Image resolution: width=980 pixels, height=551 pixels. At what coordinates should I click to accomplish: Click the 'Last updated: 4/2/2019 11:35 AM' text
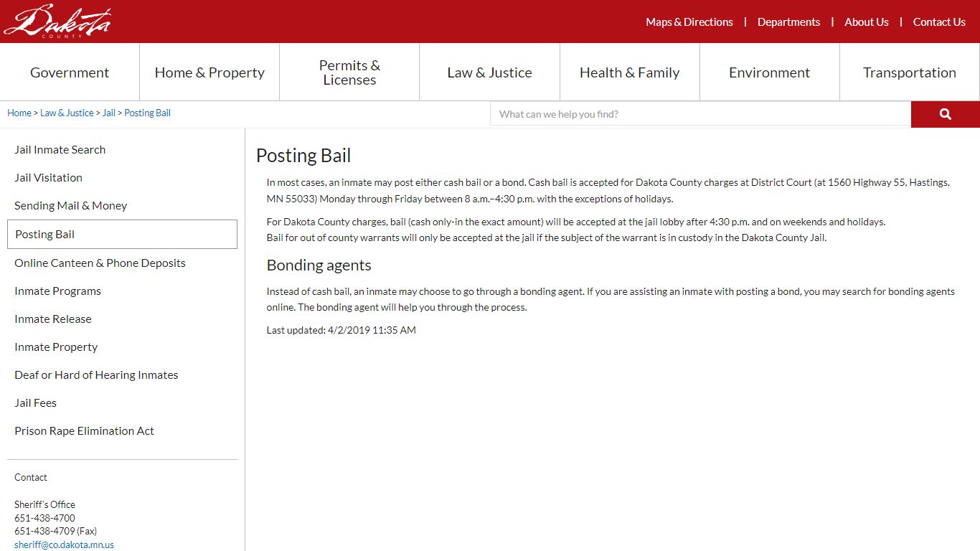341,331
